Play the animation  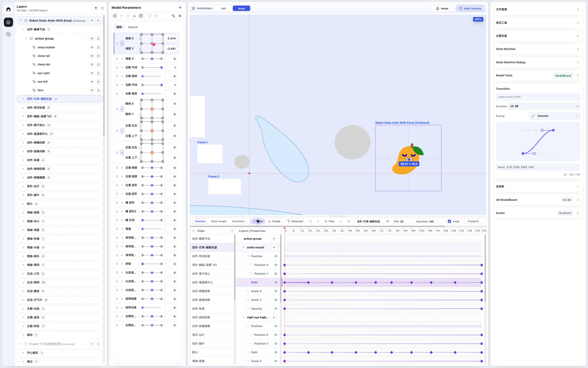click(x=330, y=221)
